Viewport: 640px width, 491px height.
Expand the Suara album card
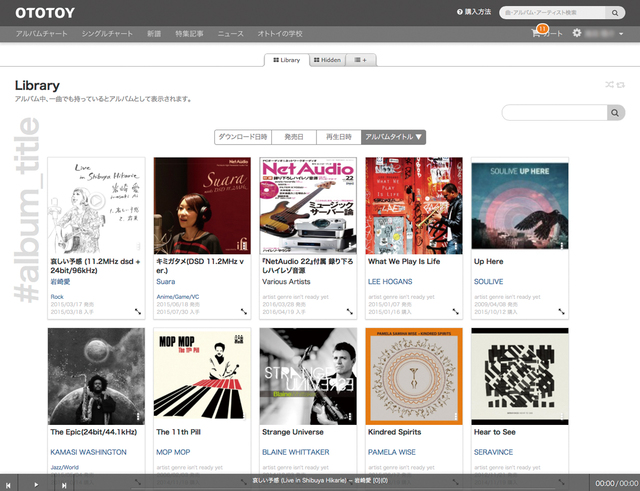(x=243, y=312)
